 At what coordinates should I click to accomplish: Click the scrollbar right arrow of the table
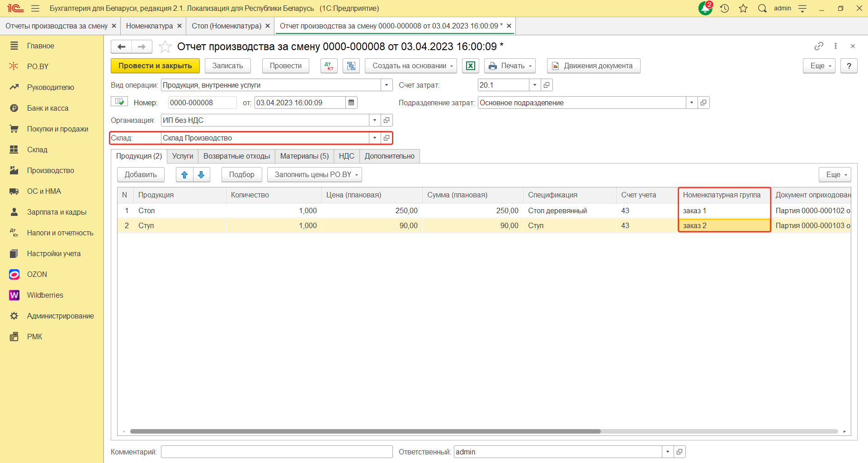click(844, 431)
